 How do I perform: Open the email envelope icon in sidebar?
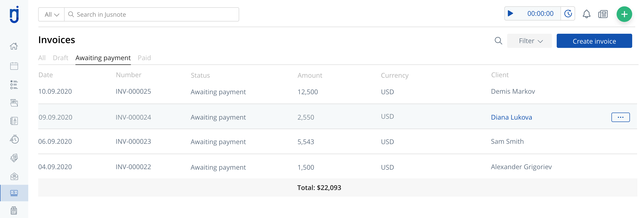[x=14, y=176]
